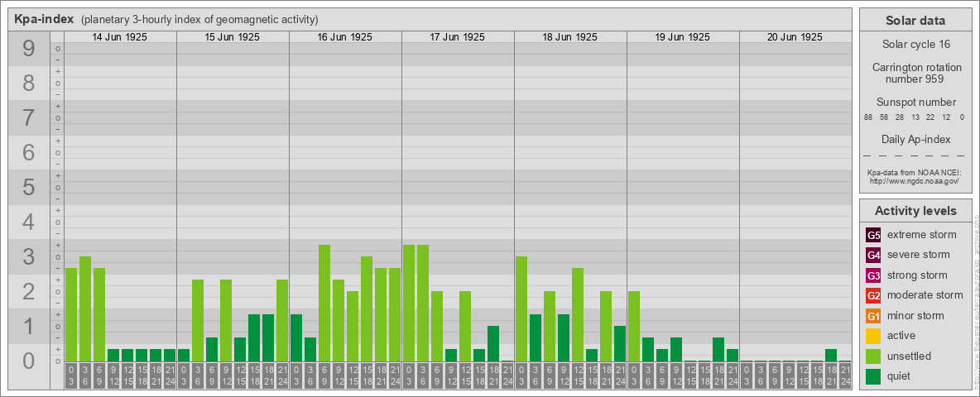Click the "unsettled" legend label
The image size is (980, 397).
point(909,356)
